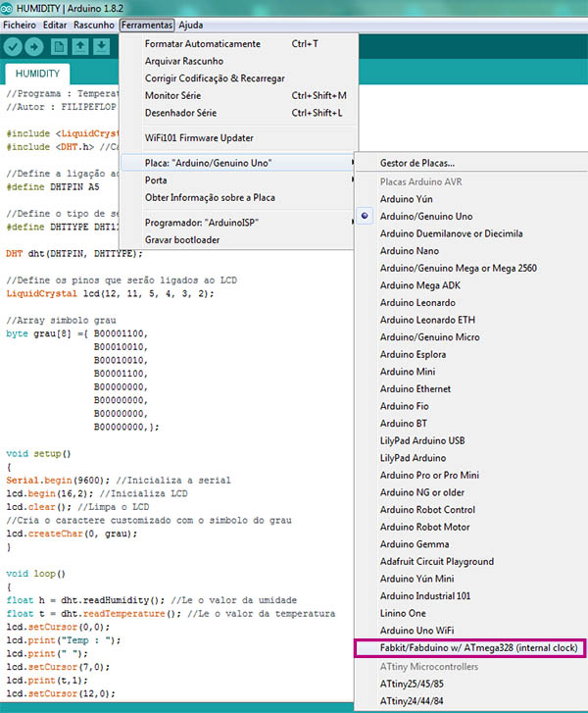The image size is (588, 713).
Task: Click the New sketch toolbar icon
Action: click(x=59, y=47)
